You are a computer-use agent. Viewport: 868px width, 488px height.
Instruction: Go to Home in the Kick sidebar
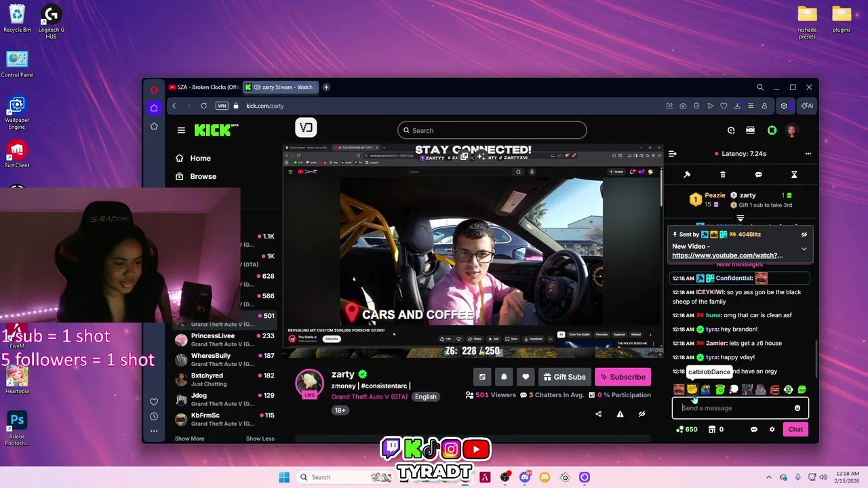point(193,158)
